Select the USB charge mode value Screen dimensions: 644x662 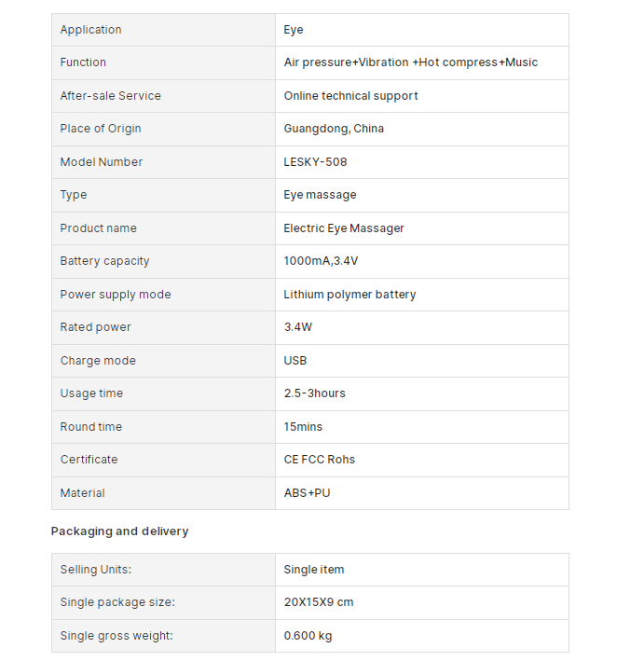tap(295, 361)
